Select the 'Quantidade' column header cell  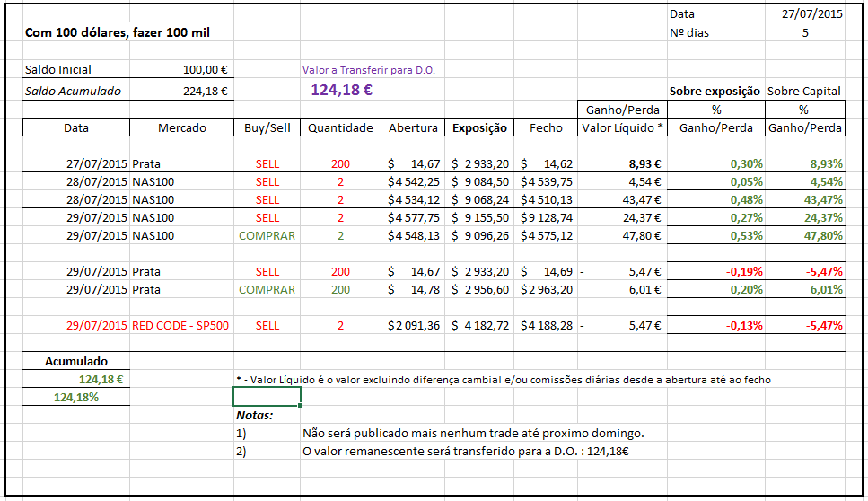point(340,127)
